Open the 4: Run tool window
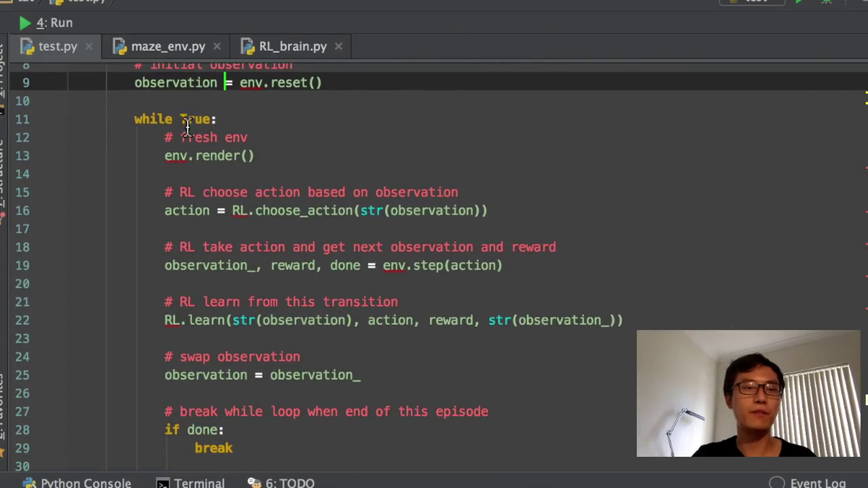Image resolution: width=868 pixels, height=488 pixels. [x=46, y=22]
